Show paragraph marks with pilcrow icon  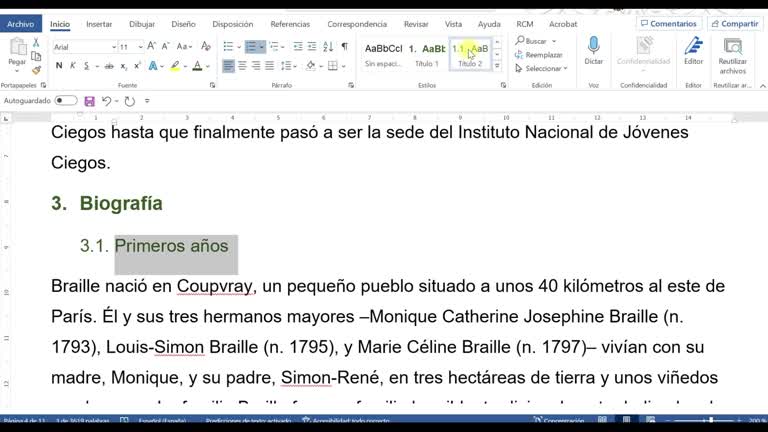(x=346, y=47)
